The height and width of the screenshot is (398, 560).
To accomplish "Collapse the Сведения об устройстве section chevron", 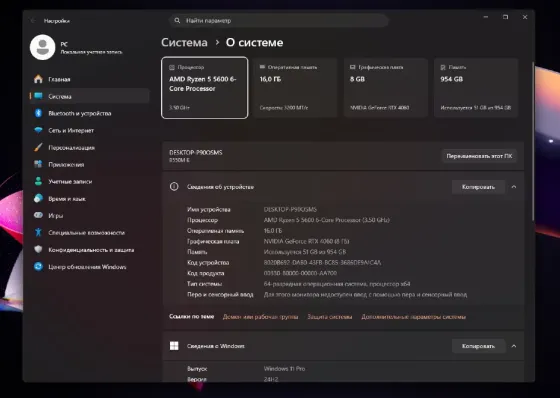I will tap(514, 187).
